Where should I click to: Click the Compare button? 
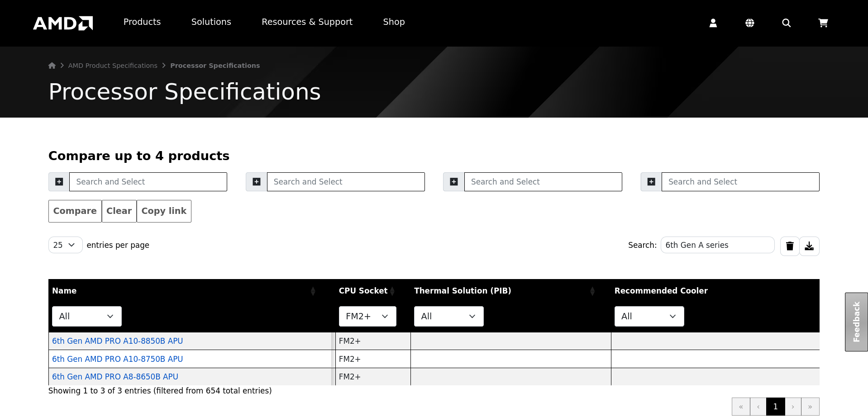tap(75, 211)
